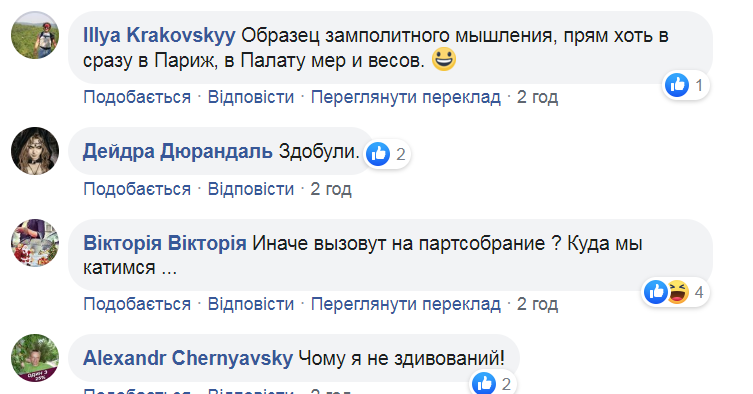Click Подобається under Illya Krakovskyy's comment
The image size is (753, 394).
[x=137, y=97]
